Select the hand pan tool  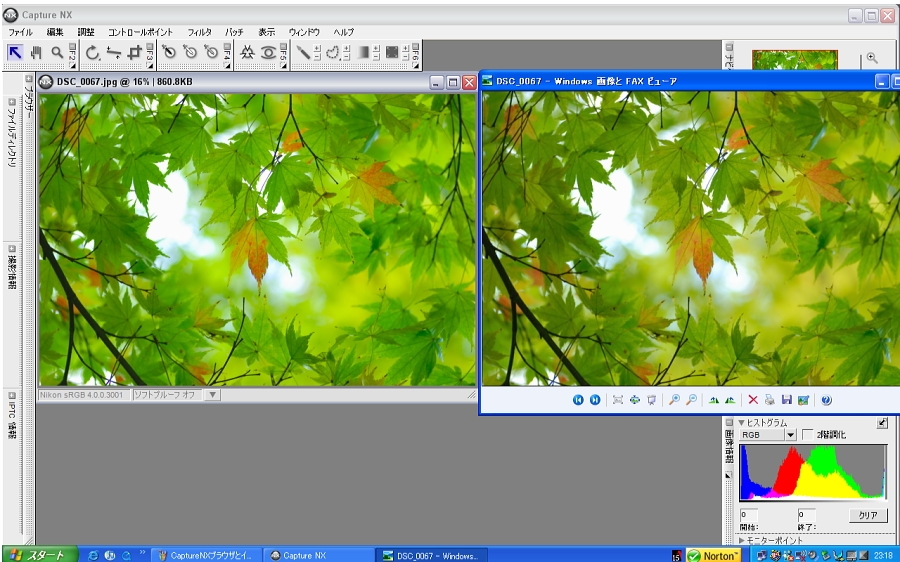[37, 53]
